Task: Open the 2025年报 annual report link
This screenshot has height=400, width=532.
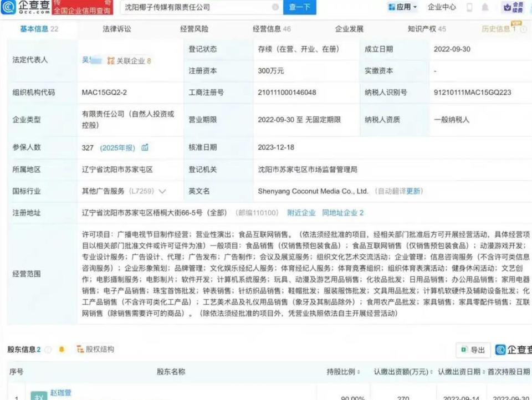Action: point(117,147)
